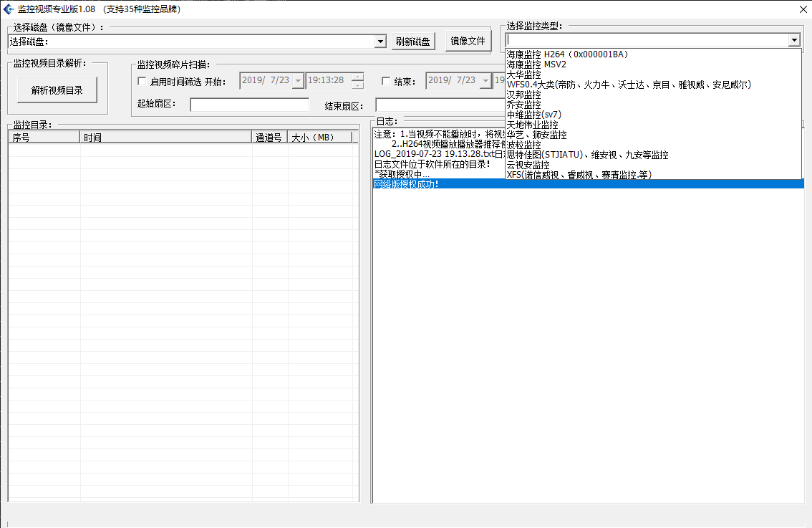Collapse the 选择监控类型 dropdown arrow

[x=794, y=40]
